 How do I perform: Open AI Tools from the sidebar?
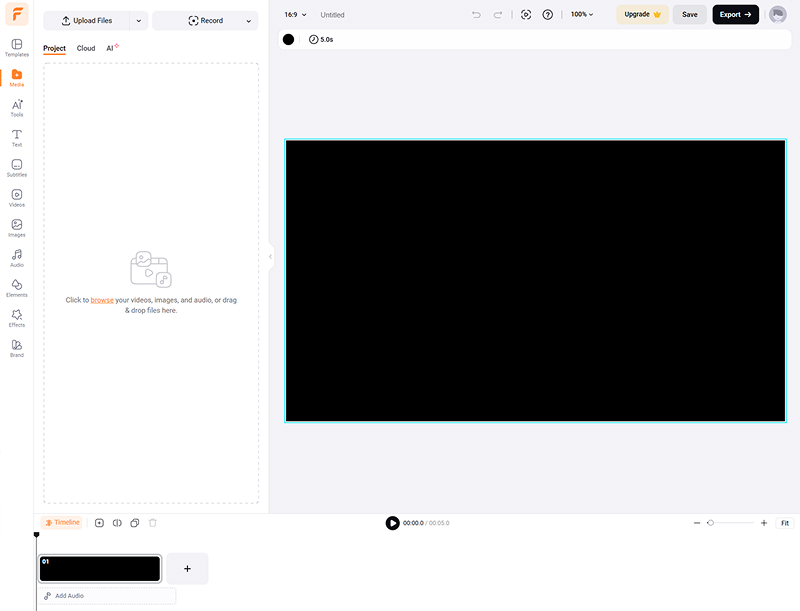pyautogui.click(x=17, y=107)
